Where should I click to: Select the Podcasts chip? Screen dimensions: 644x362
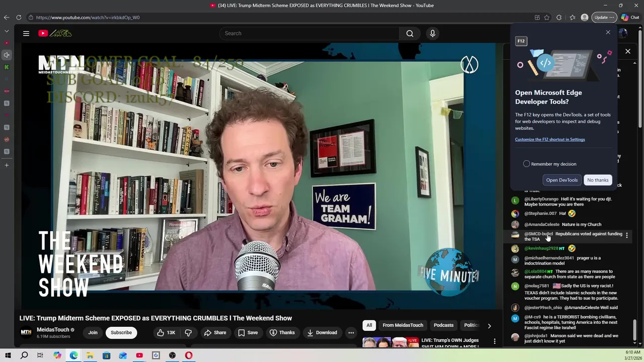point(444,325)
